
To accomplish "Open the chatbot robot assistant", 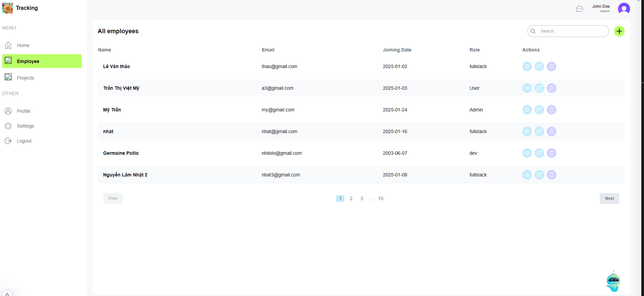I will (613, 282).
